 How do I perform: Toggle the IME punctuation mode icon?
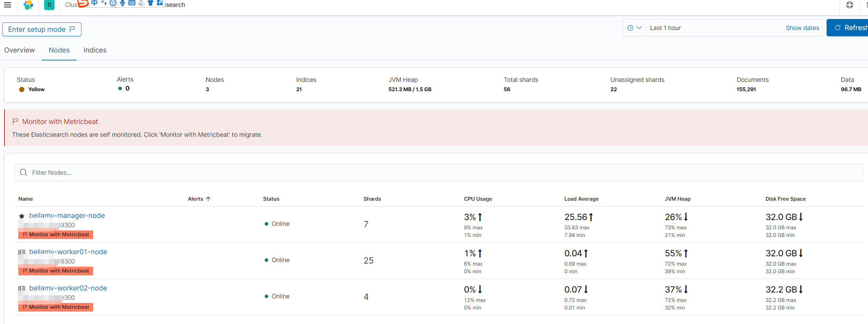104,3
